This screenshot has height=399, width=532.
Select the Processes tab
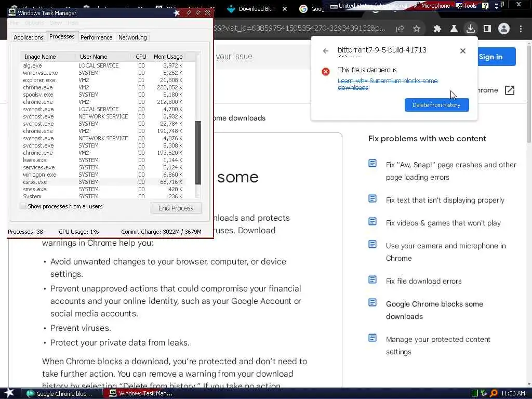tap(62, 36)
